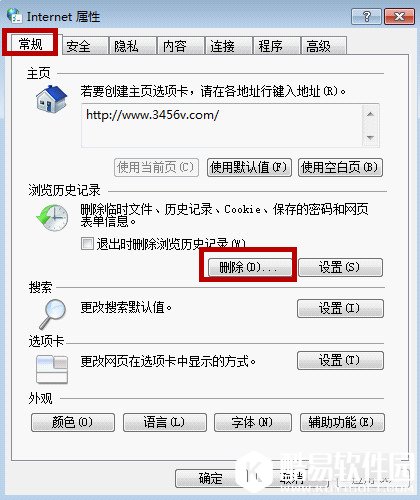Click the tabs window layout icon
The height and width of the screenshot is (500, 420).
(52, 369)
